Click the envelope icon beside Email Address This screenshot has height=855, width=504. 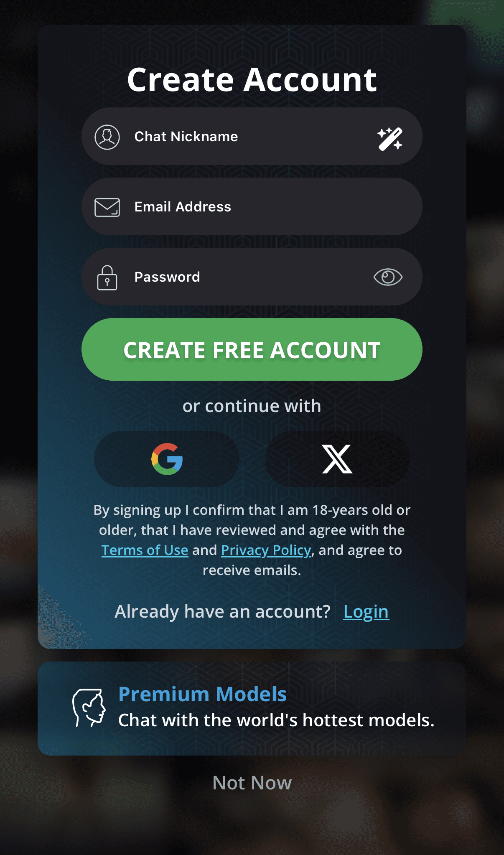[x=107, y=207]
